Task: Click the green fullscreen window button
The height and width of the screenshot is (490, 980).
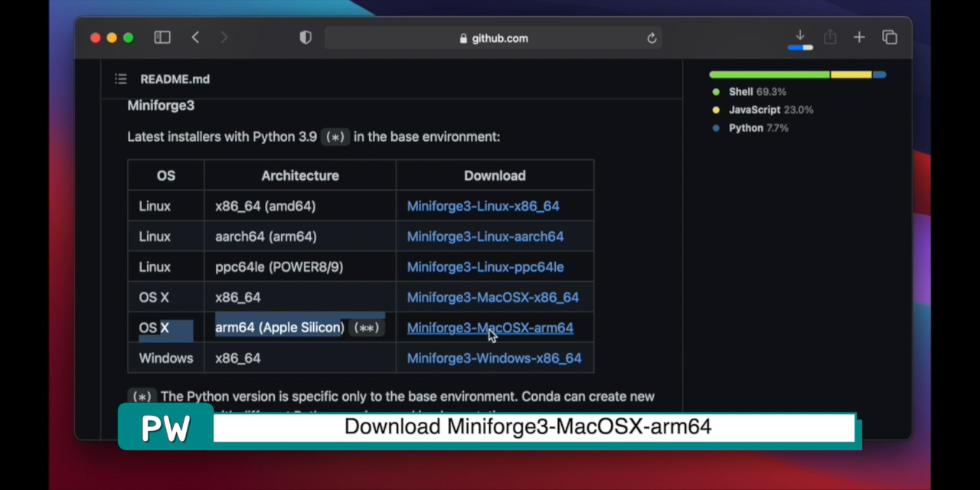Action: pyautogui.click(x=128, y=38)
